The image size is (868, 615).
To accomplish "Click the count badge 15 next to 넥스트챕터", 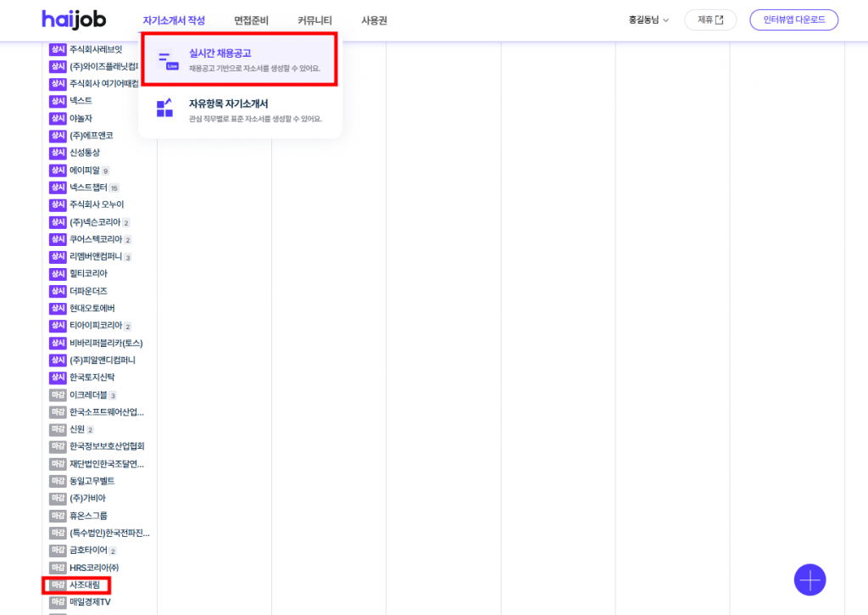I will pos(114,187).
